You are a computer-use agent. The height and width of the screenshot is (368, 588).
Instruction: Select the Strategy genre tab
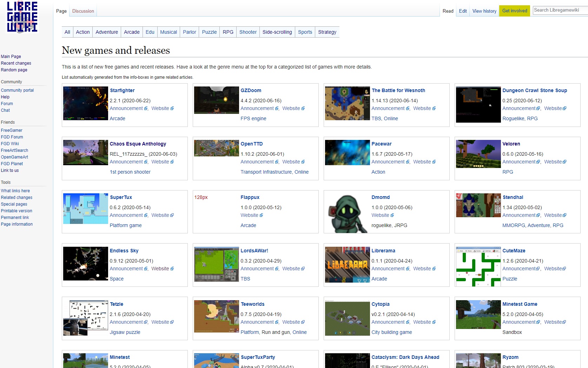click(x=327, y=32)
